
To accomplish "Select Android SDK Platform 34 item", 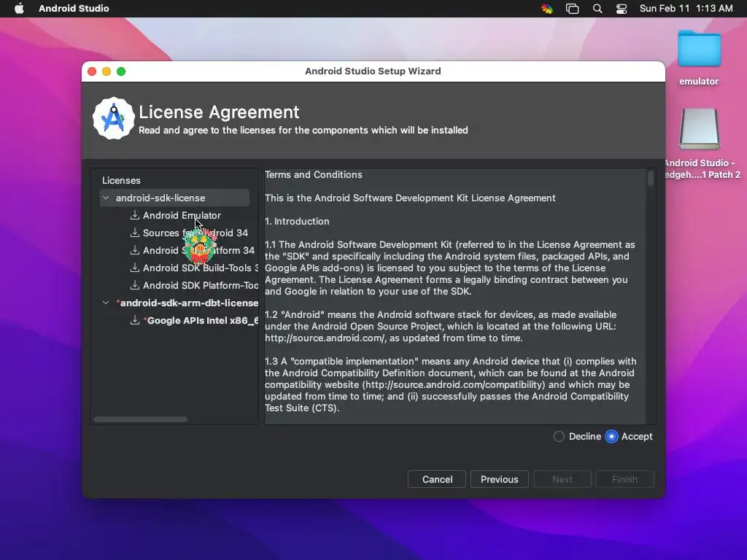I will (198, 250).
